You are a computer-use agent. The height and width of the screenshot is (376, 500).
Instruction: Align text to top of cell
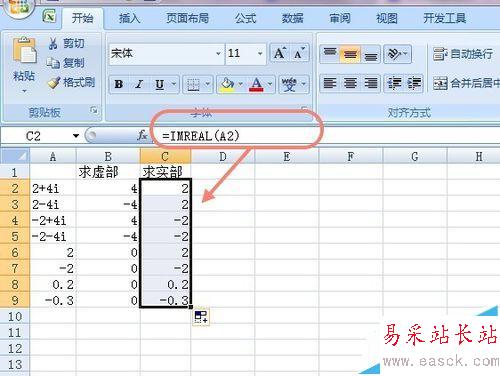(x=330, y=54)
